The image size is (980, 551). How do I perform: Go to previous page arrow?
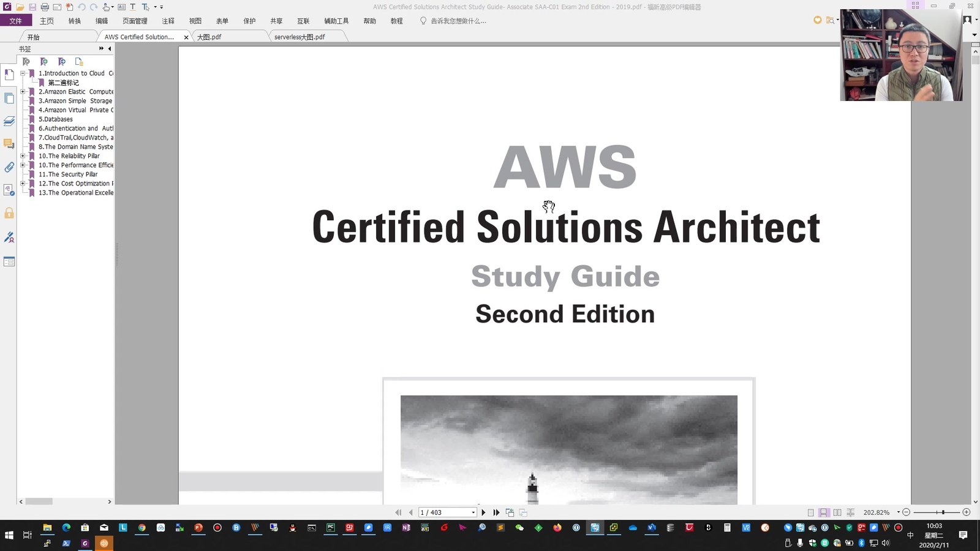410,512
